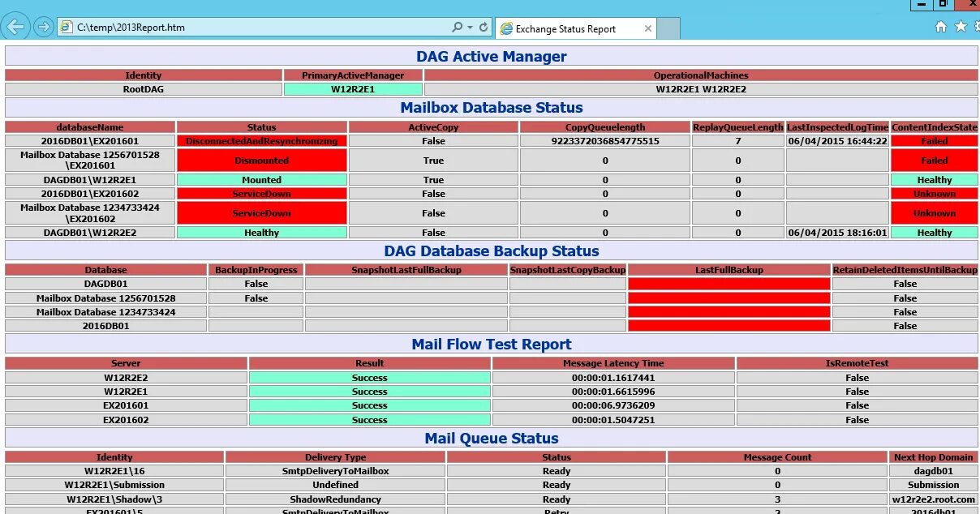Viewport: 980px width, 514px height.
Task: Select W12R2E1\Shadow\3 queue identity
Action: pyautogui.click(x=114, y=499)
